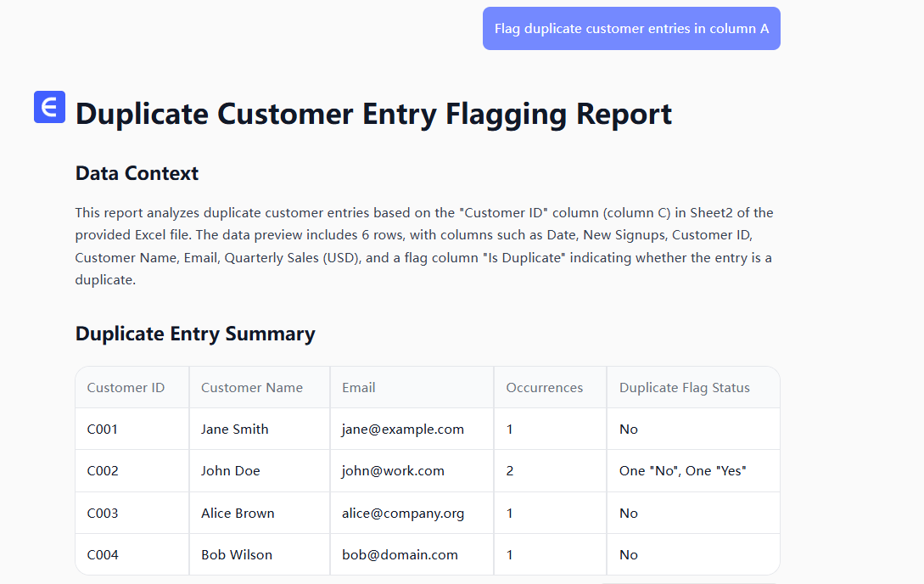Select the Duplicate Entry Summary heading
This screenshot has height=584, width=924.
(x=195, y=334)
